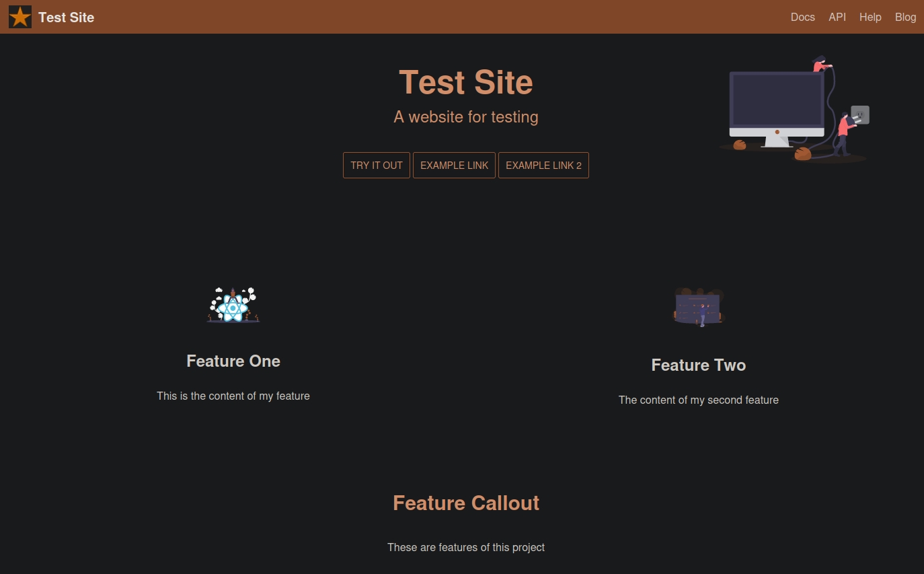Click the wall power outlet illustration
This screenshot has width=924, height=574.
pyautogui.click(x=860, y=115)
